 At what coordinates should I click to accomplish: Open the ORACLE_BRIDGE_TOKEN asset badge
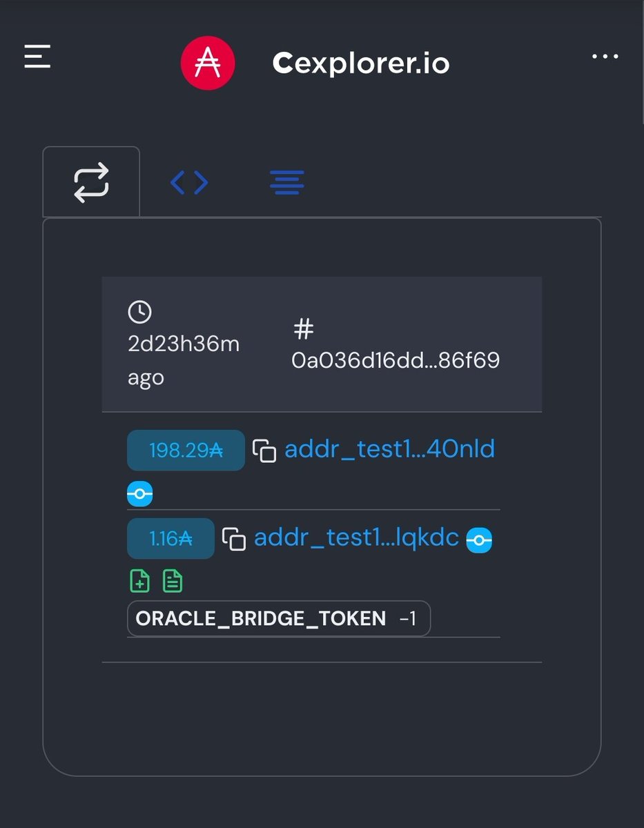279,618
